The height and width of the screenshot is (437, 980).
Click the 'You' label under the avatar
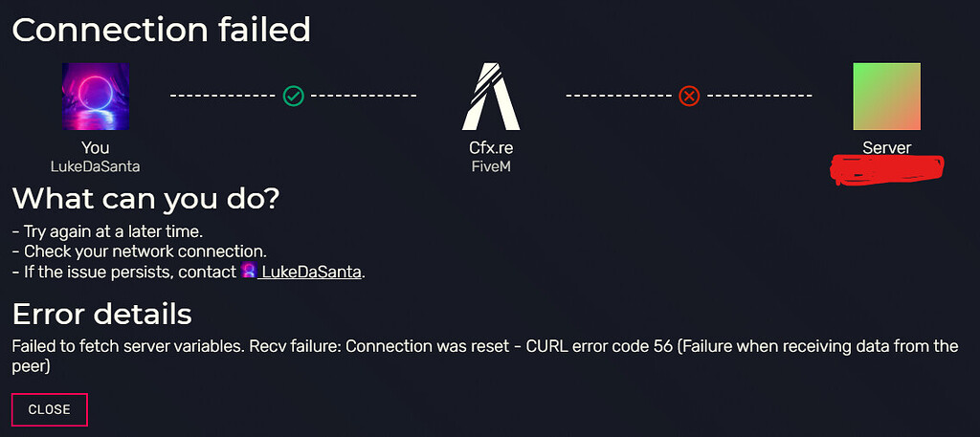click(95, 148)
